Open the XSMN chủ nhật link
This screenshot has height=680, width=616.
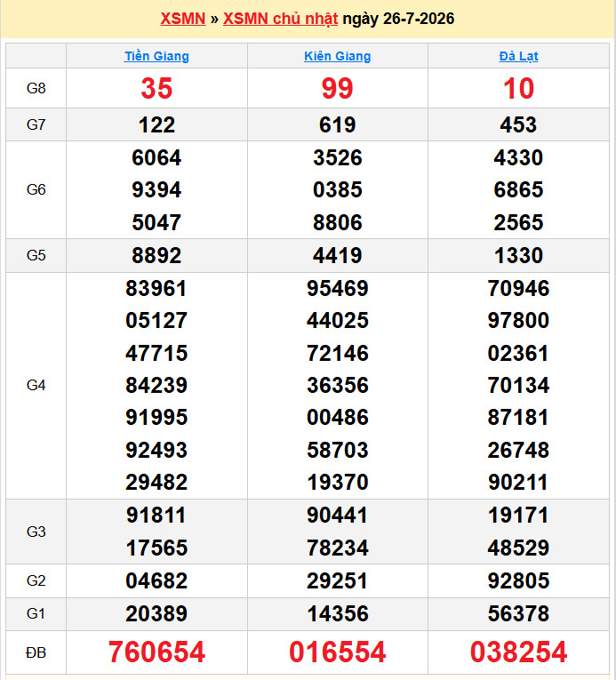(280, 19)
